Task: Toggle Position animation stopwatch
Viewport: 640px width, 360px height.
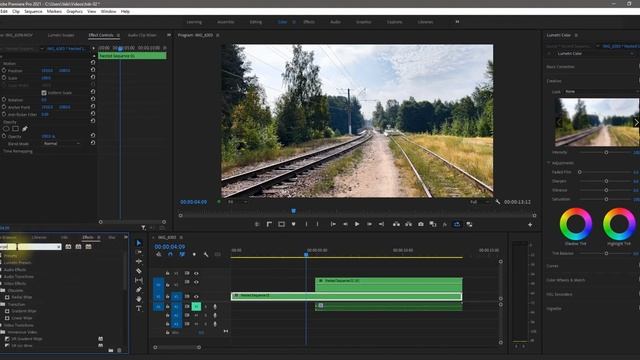Action: 4,70
